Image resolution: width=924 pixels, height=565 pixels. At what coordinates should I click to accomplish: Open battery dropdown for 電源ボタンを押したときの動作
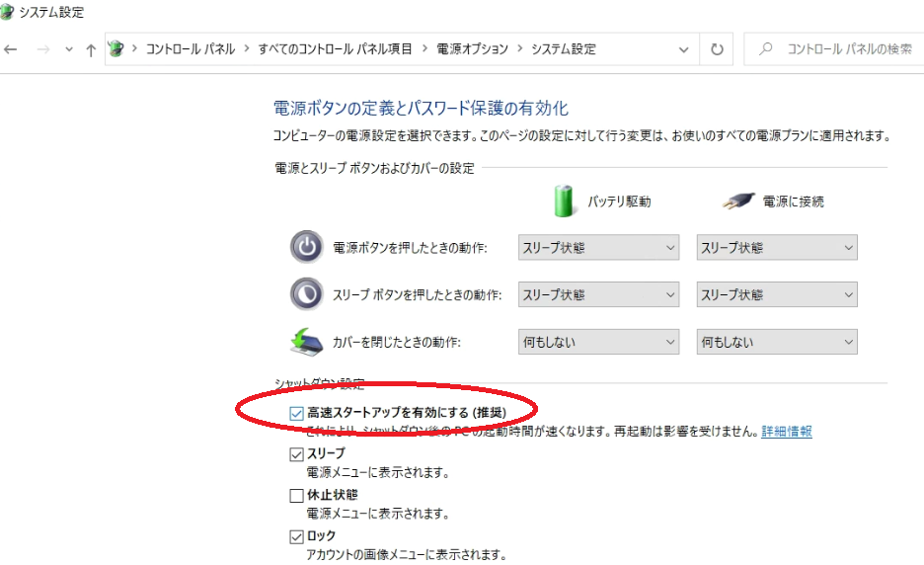tap(598, 248)
